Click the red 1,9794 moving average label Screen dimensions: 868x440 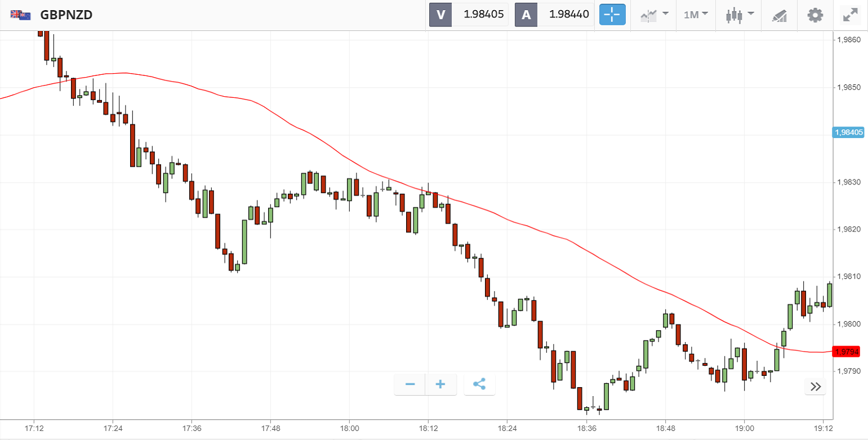(x=847, y=352)
